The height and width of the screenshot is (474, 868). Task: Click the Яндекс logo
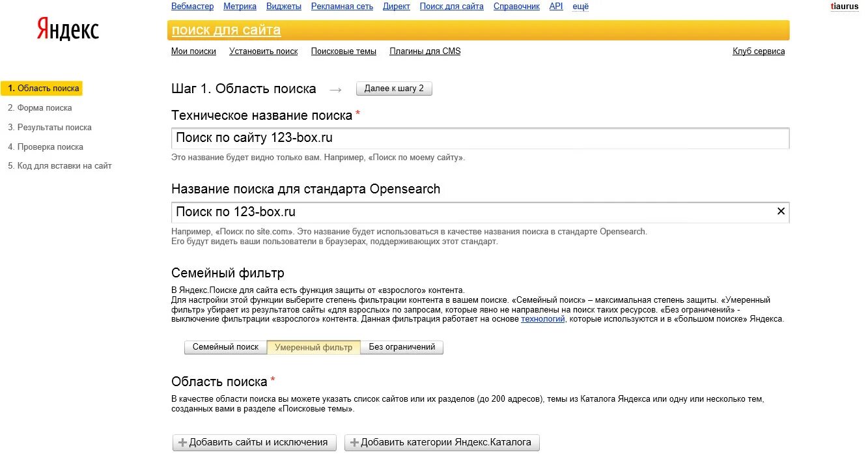[x=68, y=30]
